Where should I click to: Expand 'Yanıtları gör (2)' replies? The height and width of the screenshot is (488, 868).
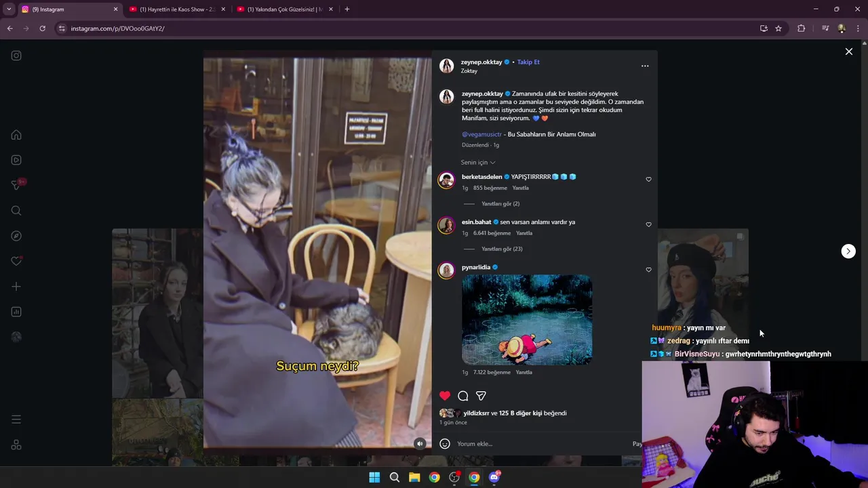click(x=500, y=204)
